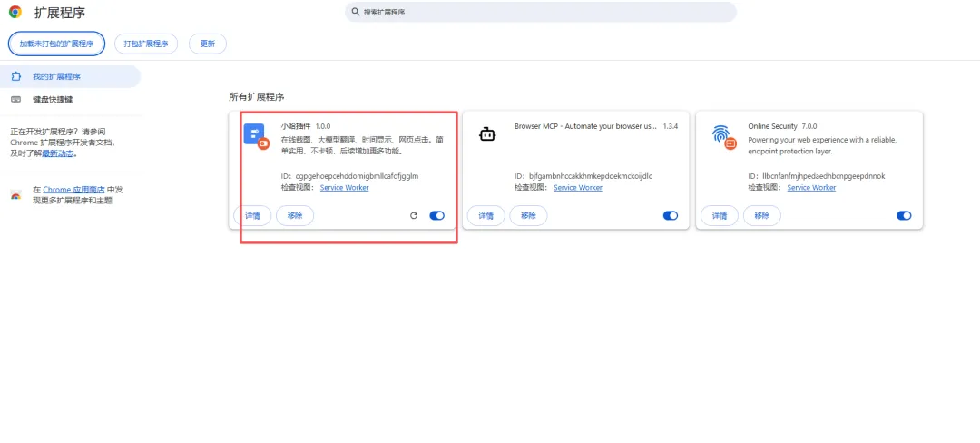Toggle off the 小哈插件 extension
The image size is (980, 443).
click(x=436, y=215)
